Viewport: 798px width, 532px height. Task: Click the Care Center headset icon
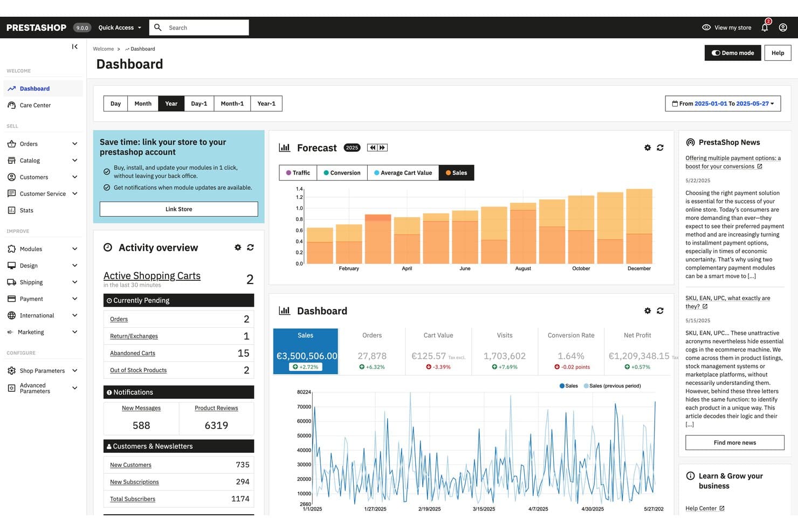pyautogui.click(x=11, y=105)
